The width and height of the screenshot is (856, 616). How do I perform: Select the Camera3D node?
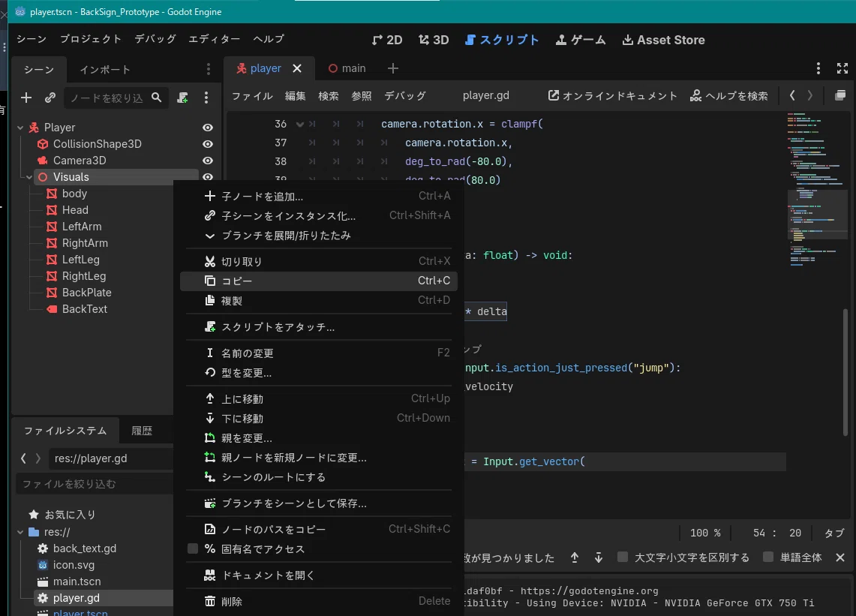coord(80,161)
